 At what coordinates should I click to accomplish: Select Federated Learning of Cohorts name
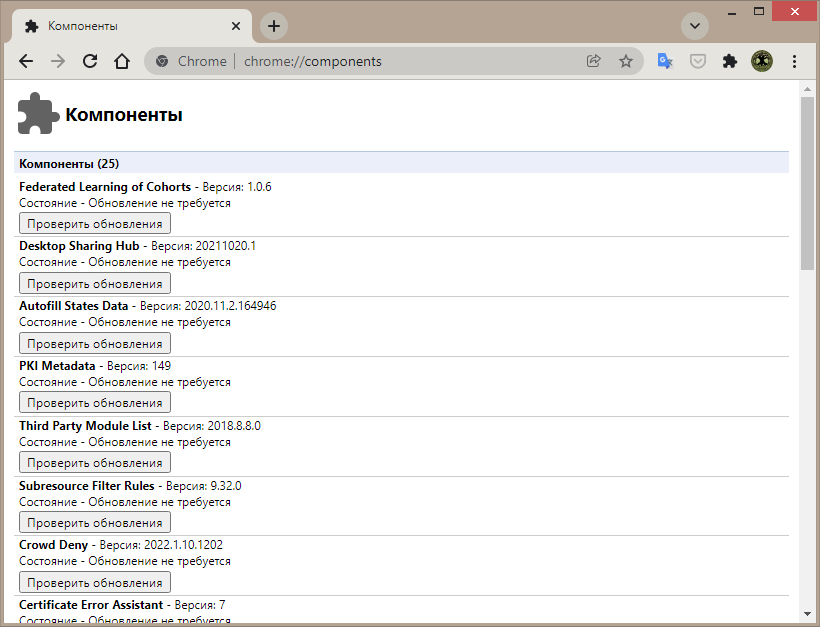(x=105, y=187)
